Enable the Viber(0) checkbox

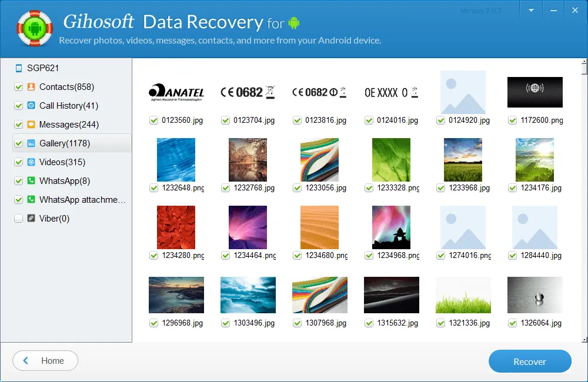(x=18, y=219)
